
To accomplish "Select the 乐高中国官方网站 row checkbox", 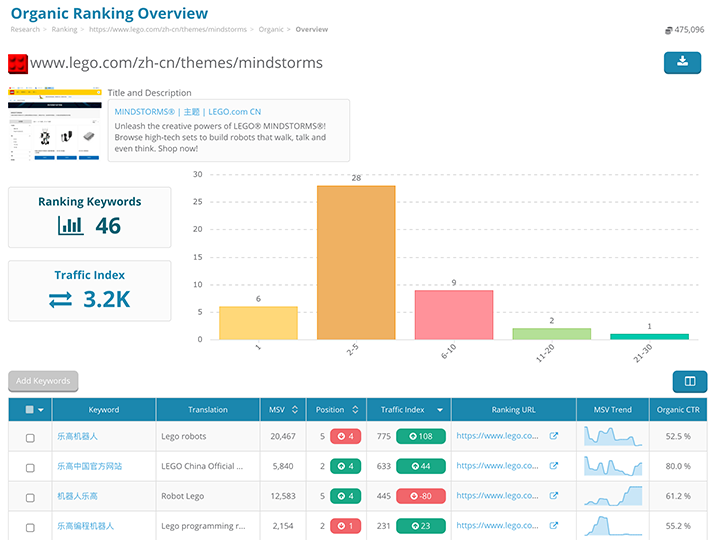I will [x=30, y=466].
